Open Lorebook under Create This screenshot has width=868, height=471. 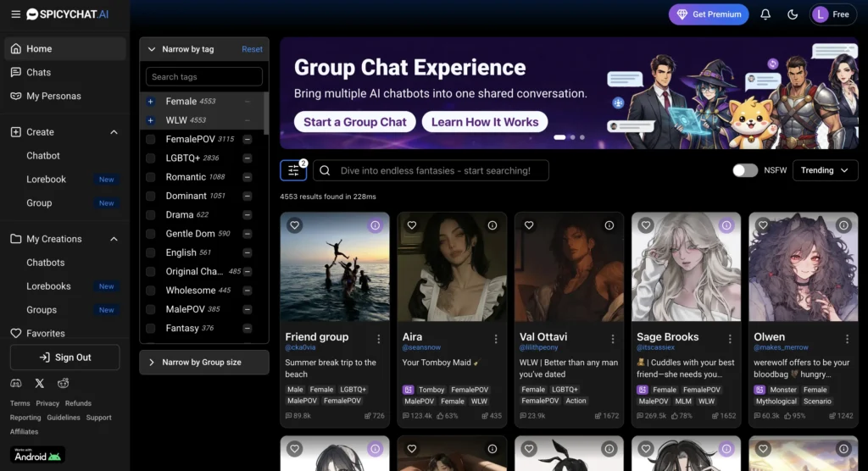[47, 180]
